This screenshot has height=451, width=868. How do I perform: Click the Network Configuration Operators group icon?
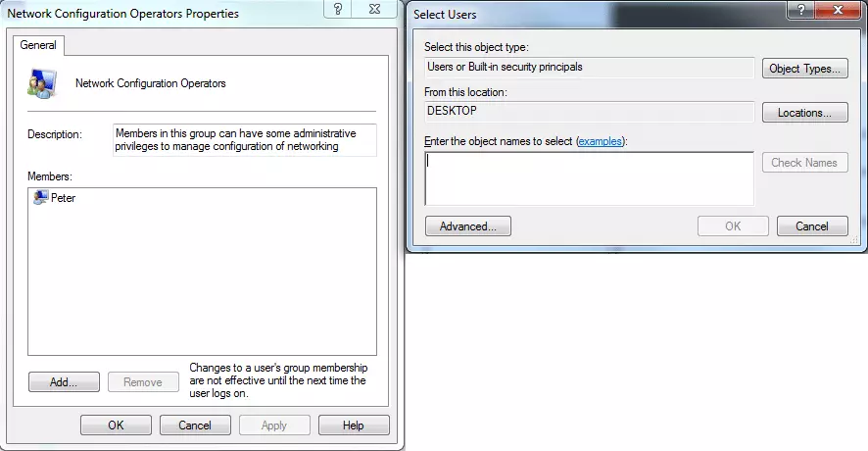[42, 83]
